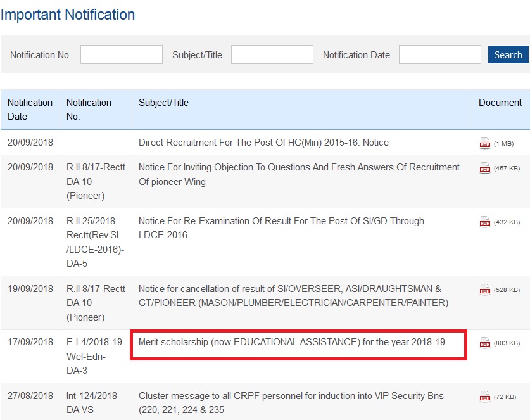530x420 pixels.
Task: Open the 457 KB PDF document icon
Action: [484, 168]
